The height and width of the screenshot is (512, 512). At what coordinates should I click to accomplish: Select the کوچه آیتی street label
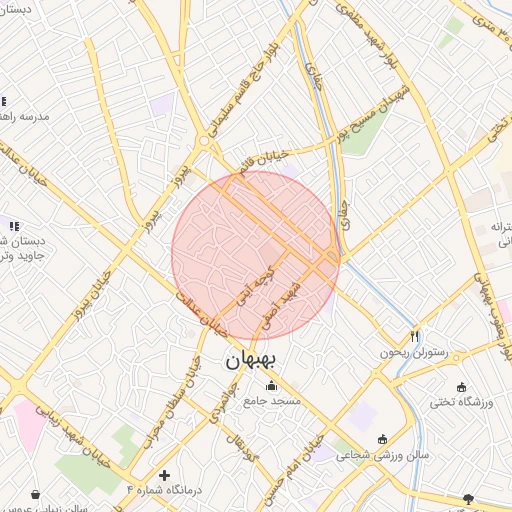tap(256, 286)
